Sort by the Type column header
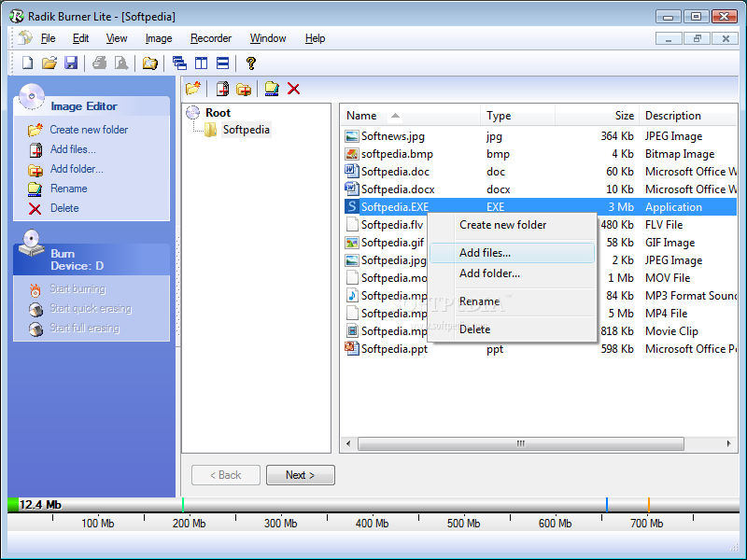Viewport: 747px width, 560px height. click(x=518, y=116)
